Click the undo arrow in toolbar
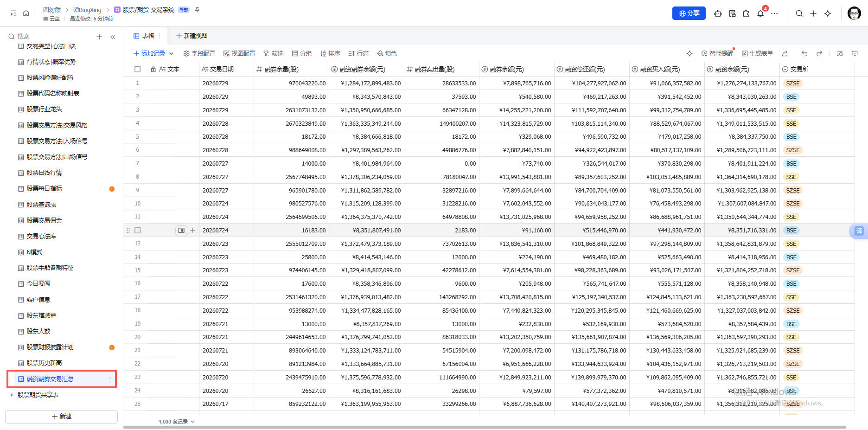Viewport: 868px width, 430px height. (x=804, y=54)
